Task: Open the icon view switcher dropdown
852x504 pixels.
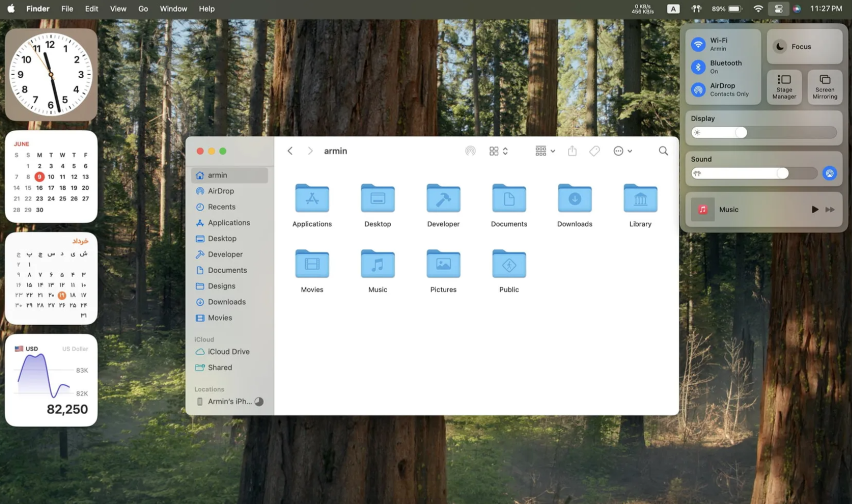Action: [498, 151]
